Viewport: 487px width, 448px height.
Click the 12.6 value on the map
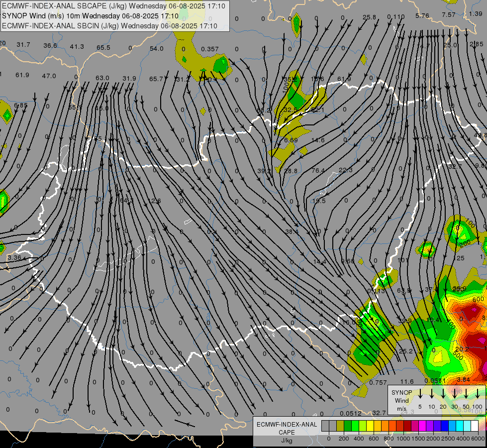pyautogui.click(x=154, y=201)
